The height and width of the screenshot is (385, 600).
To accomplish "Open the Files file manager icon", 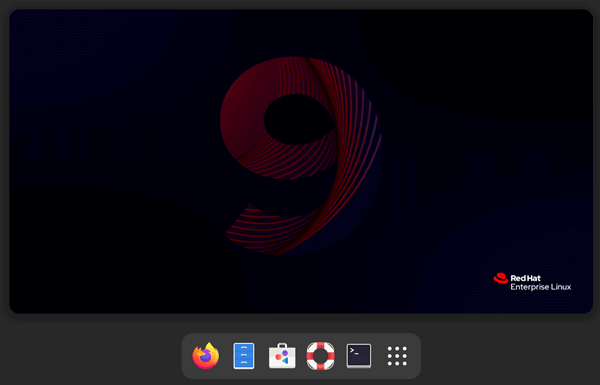I will tap(244, 356).
